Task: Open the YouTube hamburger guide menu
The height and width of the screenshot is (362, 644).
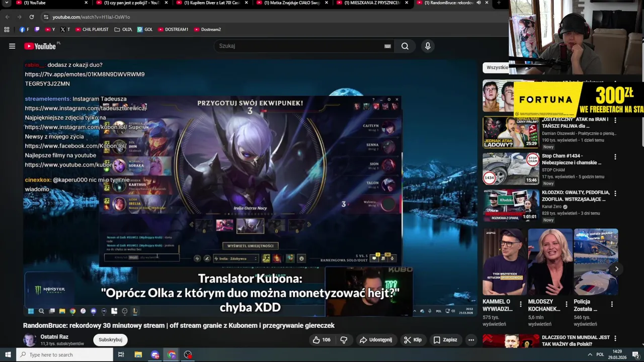Action: pyautogui.click(x=12, y=46)
